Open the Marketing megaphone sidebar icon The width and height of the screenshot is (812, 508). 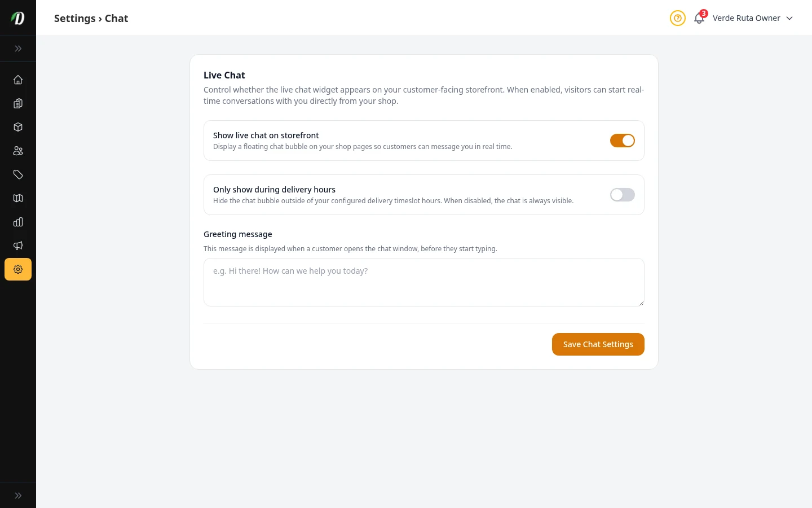coord(18,246)
